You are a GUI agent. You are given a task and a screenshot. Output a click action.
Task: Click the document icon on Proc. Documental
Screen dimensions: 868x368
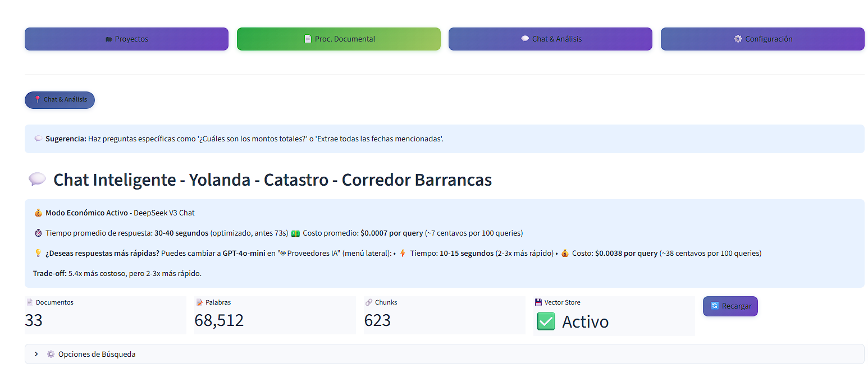(x=307, y=39)
